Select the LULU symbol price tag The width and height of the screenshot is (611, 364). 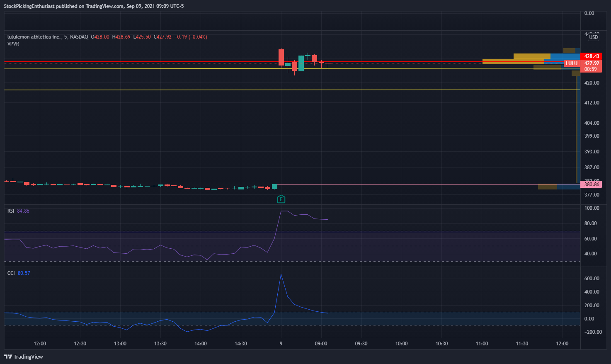571,63
